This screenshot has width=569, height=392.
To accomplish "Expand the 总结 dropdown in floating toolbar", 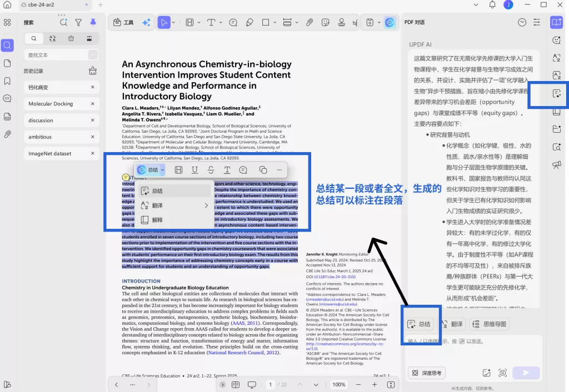I will click(x=163, y=170).
